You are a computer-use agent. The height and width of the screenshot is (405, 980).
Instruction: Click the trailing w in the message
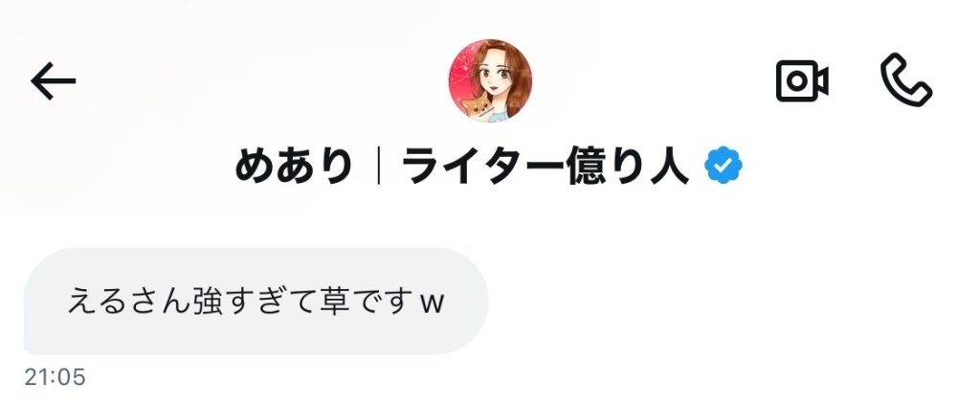[432, 304]
